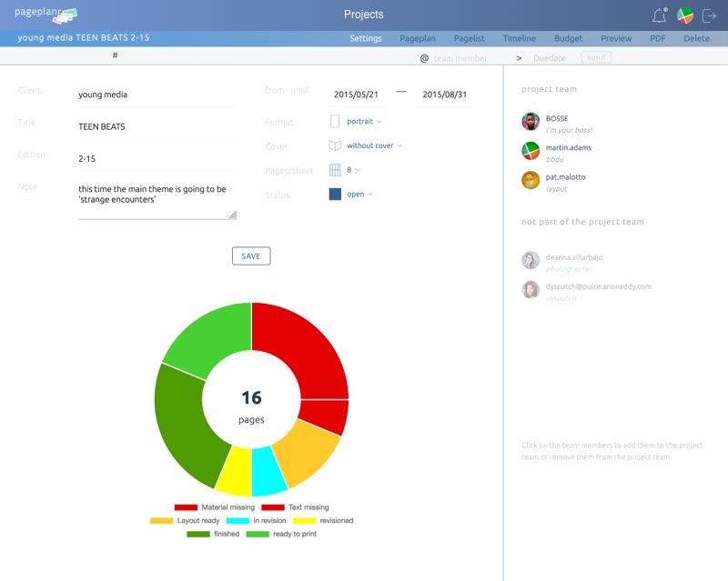
Task: Click BOSSE's avatar in project team
Action: click(x=531, y=122)
